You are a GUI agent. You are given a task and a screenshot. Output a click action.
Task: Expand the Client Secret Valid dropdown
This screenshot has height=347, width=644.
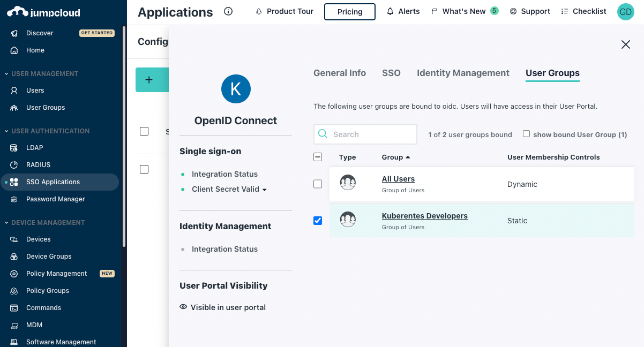click(x=264, y=190)
